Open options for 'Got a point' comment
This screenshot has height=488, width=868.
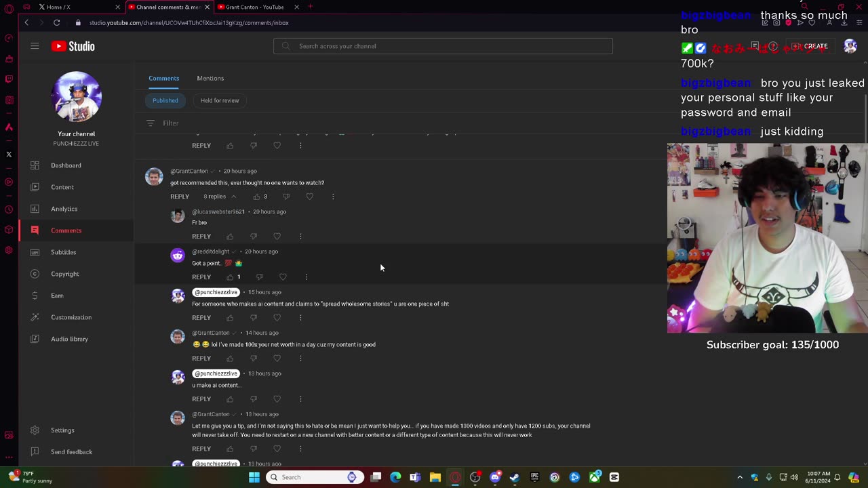(x=307, y=277)
